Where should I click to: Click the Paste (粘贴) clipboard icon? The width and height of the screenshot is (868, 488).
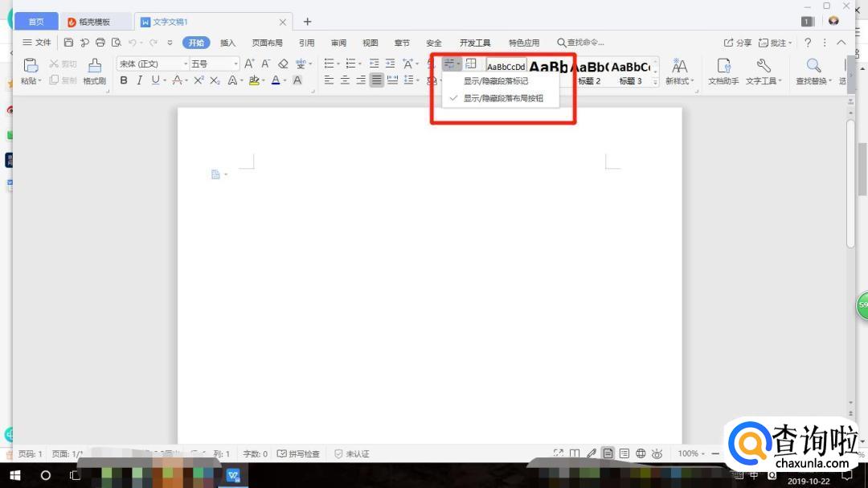31,66
